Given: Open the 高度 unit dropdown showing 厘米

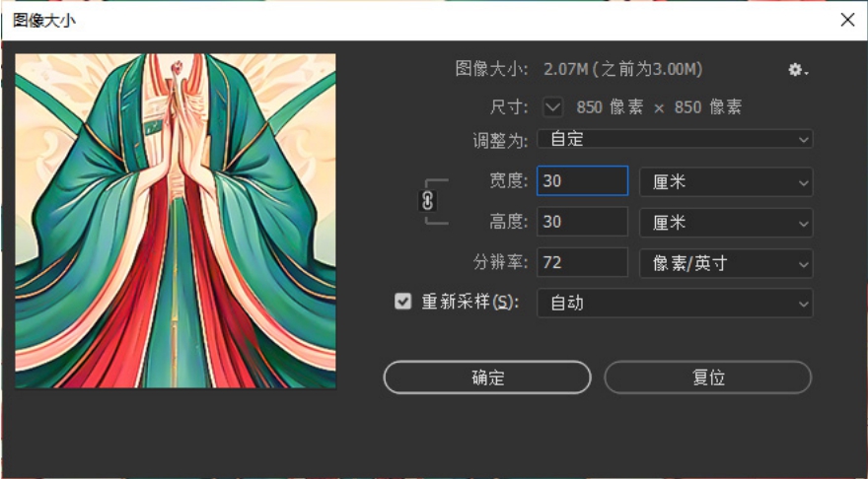Looking at the screenshot, I should pyautogui.click(x=726, y=223).
